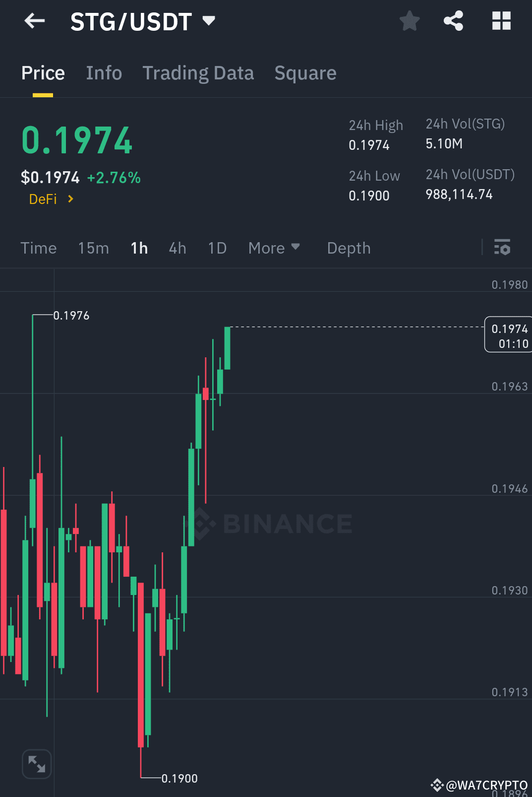The image size is (532, 797).
Task: Switch chart to Depth view
Action: [349, 248]
